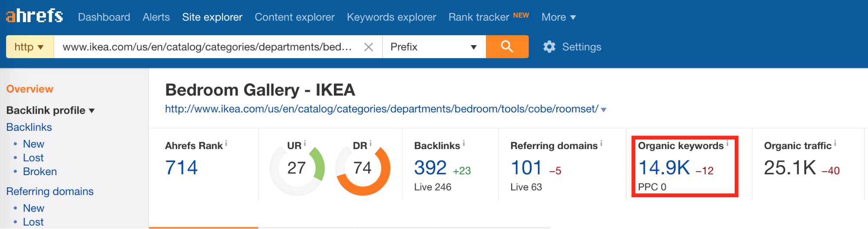Click the Referring domains -5 change value
The image size is (868, 229).
click(555, 171)
